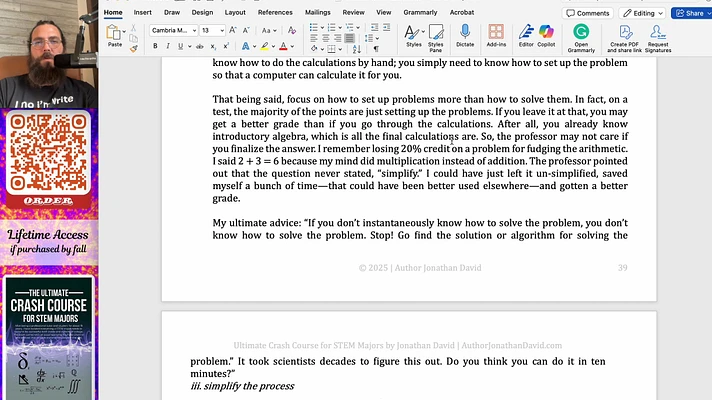Apply strikethrough formatting
The width and height of the screenshot is (712, 400).
(199, 46)
